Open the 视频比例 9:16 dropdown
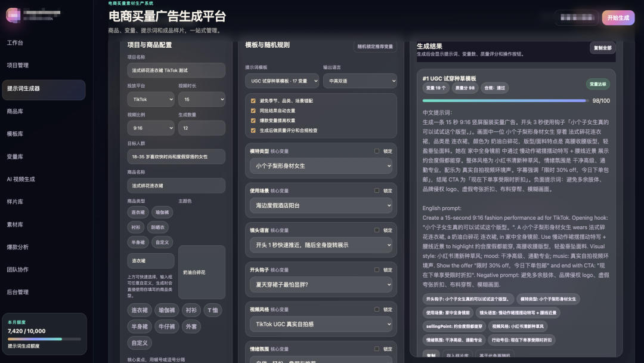Image resolution: width=644 pixels, height=363 pixels. tap(151, 128)
